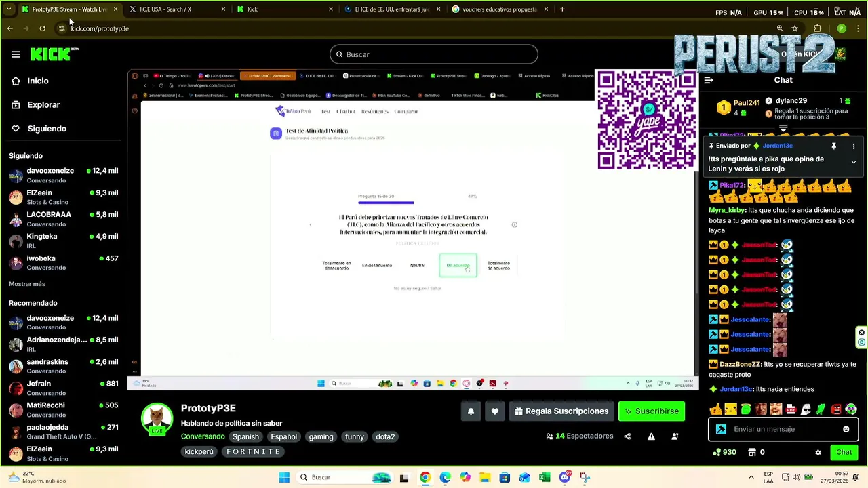
Task: Switch to the I.C.E USA Search / X tab
Action: pyautogui.click(x=178, y=9)
